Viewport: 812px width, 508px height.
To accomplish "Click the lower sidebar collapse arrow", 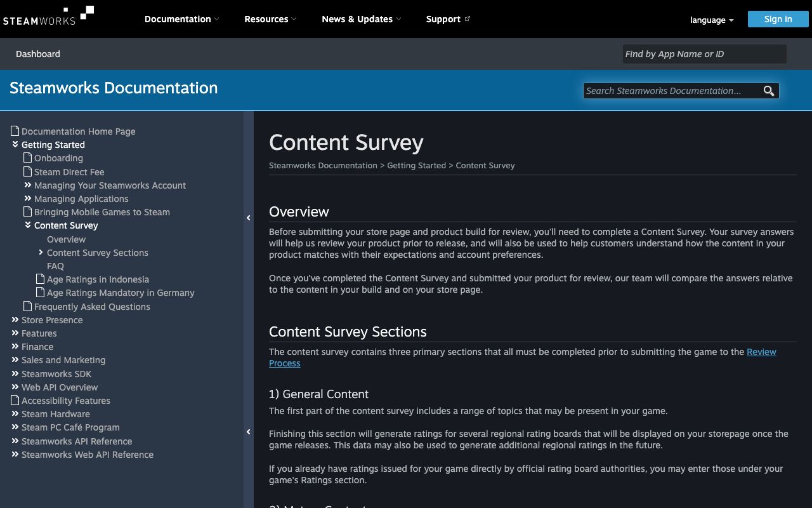I will coord(249,432).
